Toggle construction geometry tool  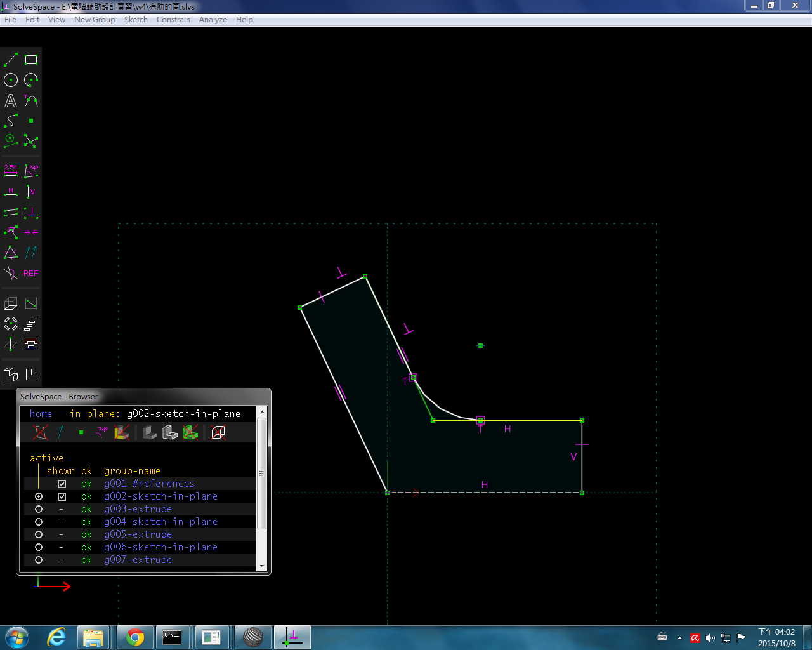(x=11, y=141)
